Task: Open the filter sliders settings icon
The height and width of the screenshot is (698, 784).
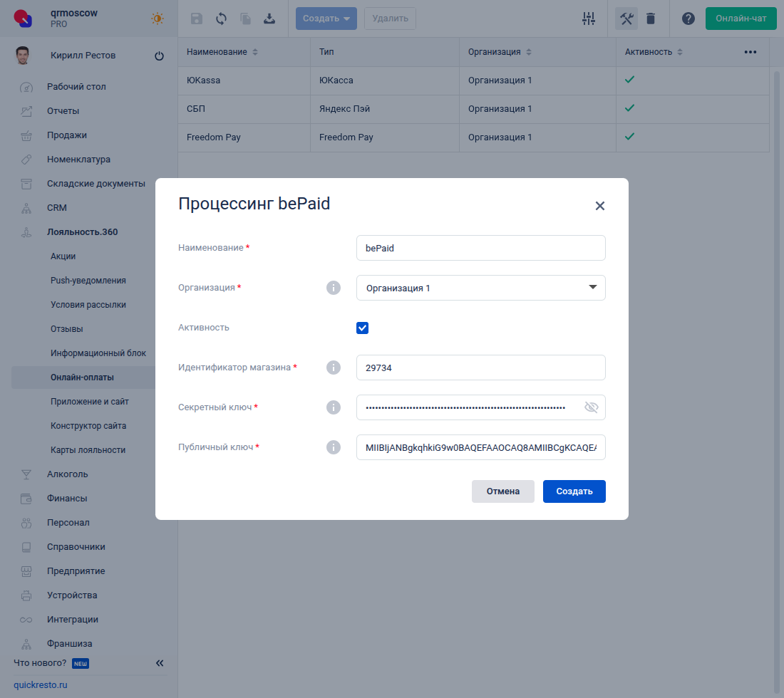Action: [589, 19]
